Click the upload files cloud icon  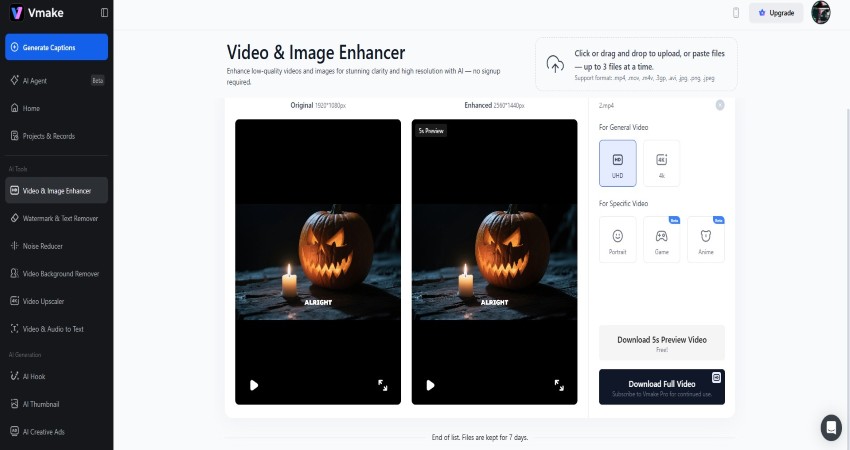[555, 64]
